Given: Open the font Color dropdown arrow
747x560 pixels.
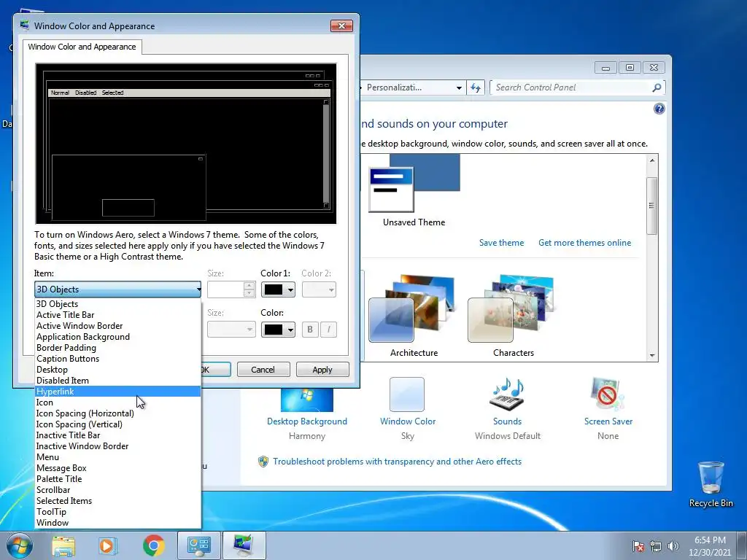Looking at the screenshot, I should coord(290,330).
